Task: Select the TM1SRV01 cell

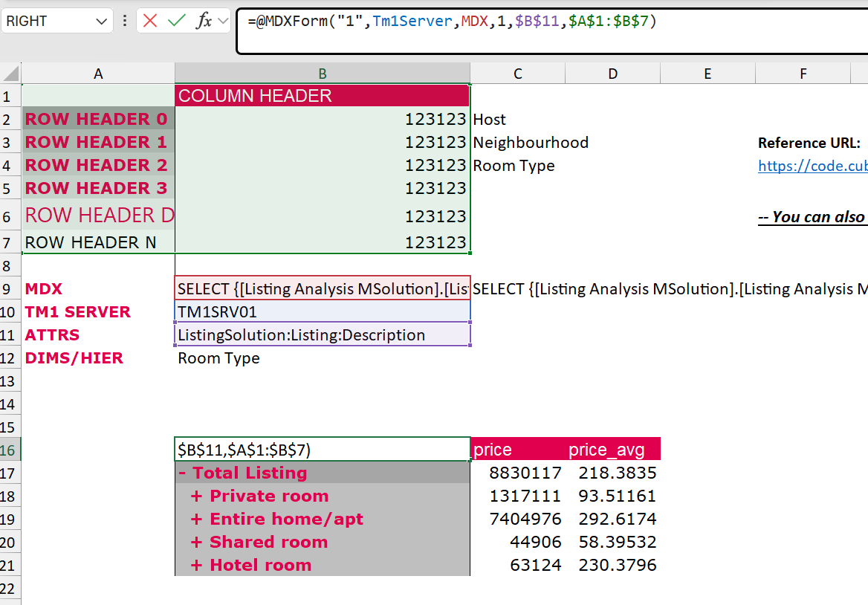Action: (323, 312)
